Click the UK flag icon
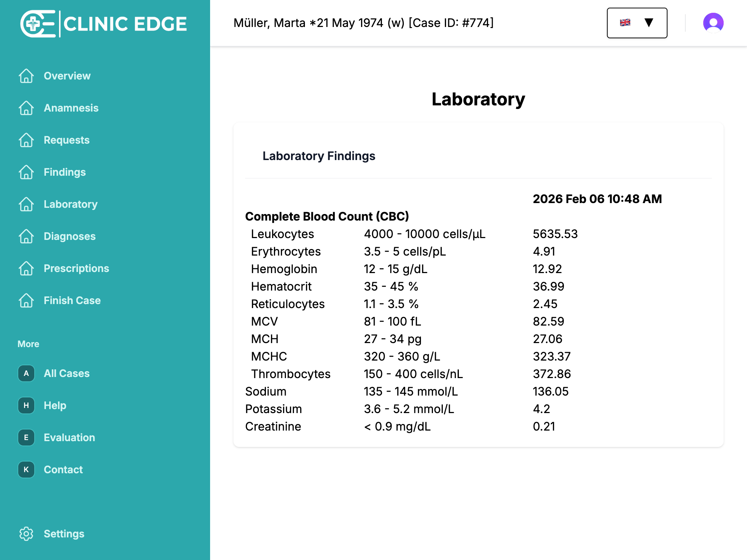Viewport: 747px width, 560px height. [625, 23]
